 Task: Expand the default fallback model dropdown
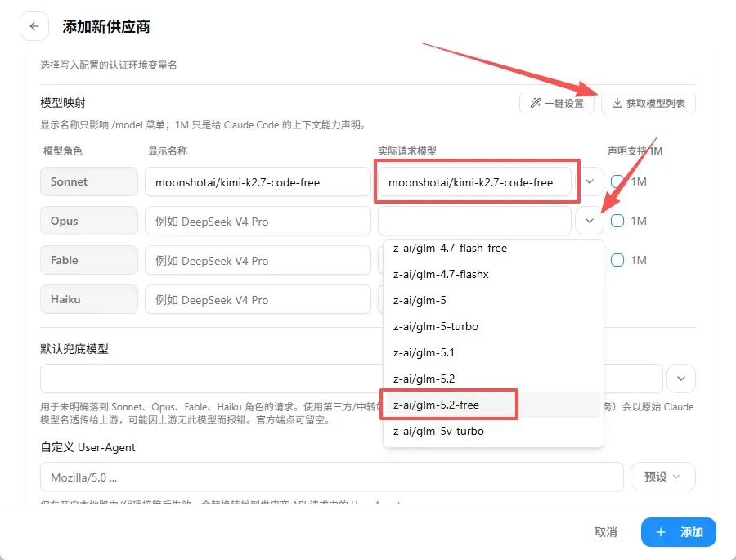(681, 379)
